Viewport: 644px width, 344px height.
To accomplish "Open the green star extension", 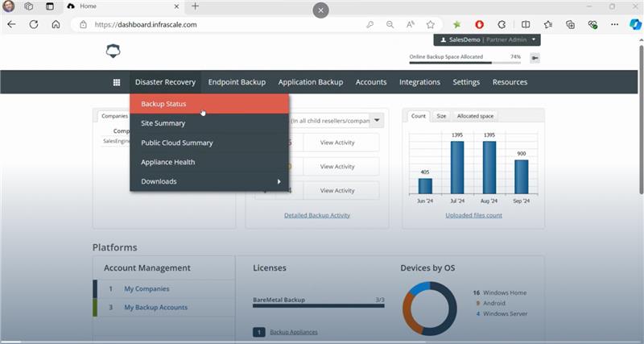I will pyautogui.click(x=456, y=25).
